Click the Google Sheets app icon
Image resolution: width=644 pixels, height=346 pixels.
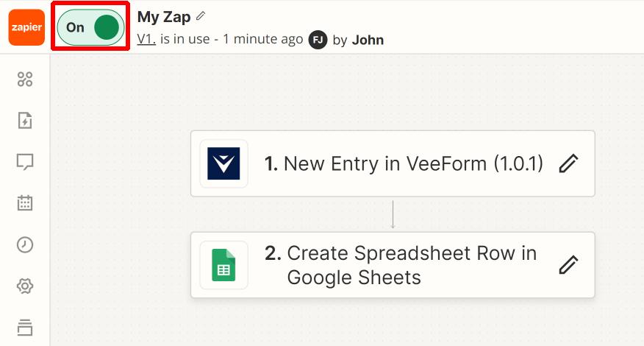(x=223, y=265)
